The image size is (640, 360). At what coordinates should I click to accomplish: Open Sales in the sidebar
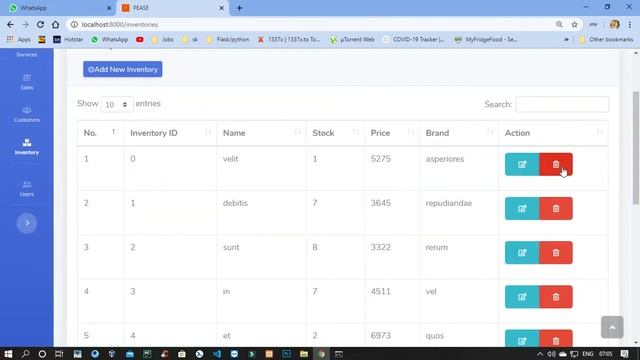click(27, 82)
